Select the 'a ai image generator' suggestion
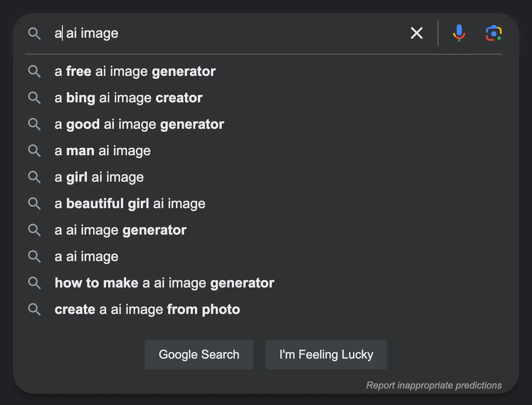Viewport: 532px width, 405px height. [x=120, y=230]
